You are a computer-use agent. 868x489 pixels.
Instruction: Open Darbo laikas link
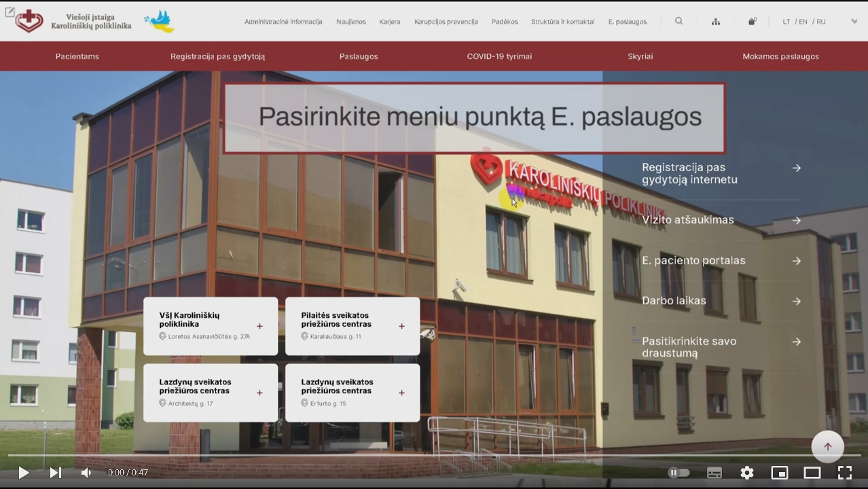[674, 300]
